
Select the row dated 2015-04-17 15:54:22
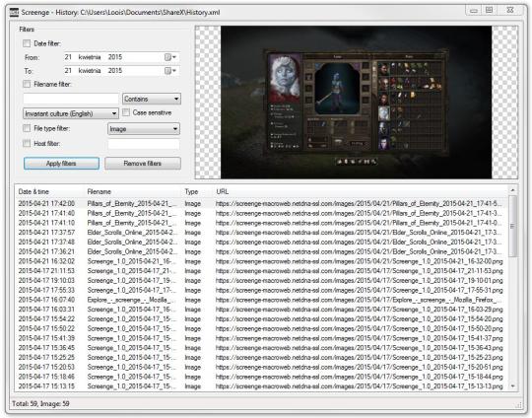click(x=261, y=319)
